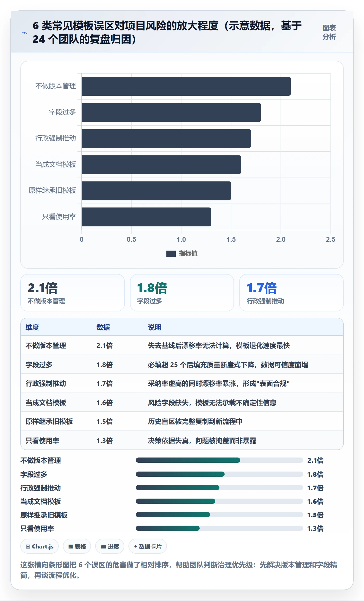Click the 进度 tag bar icon
This screenshot has height=601, width=364.
tap(103, 547)
